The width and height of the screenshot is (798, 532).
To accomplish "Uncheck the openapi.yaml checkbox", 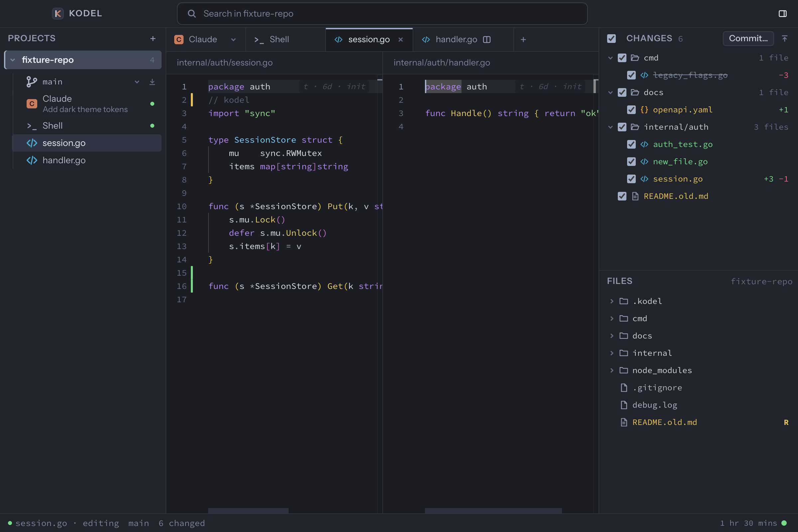I will coord(631,110).
